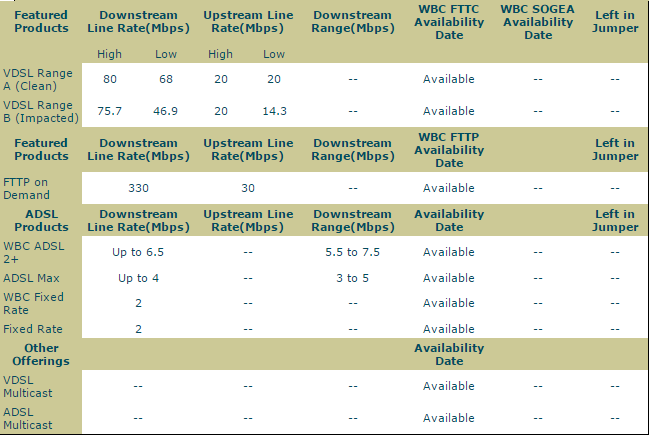
Task: Click the FTTP on Demand row label
Action: point(26,188)
